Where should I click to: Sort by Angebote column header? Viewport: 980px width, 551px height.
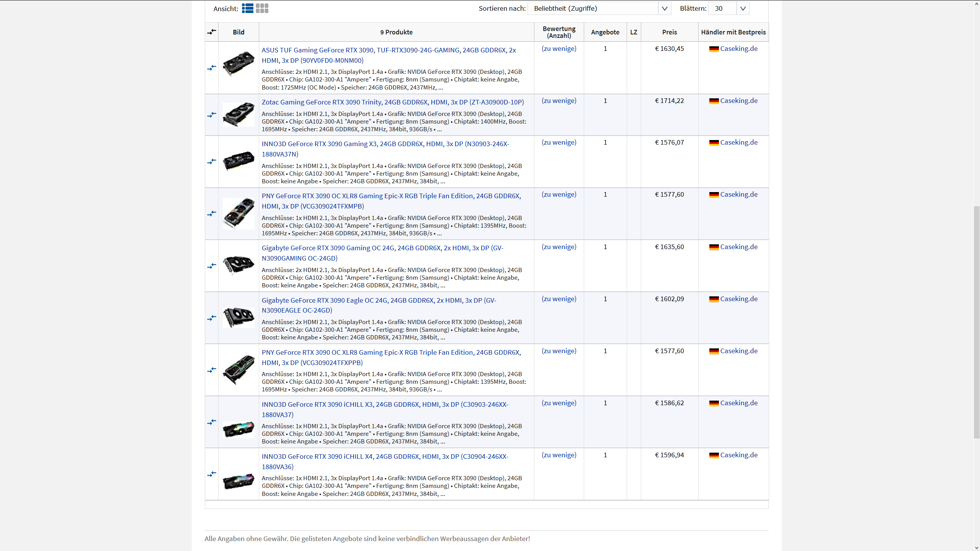pyautogui.click(x=605, y=32)
